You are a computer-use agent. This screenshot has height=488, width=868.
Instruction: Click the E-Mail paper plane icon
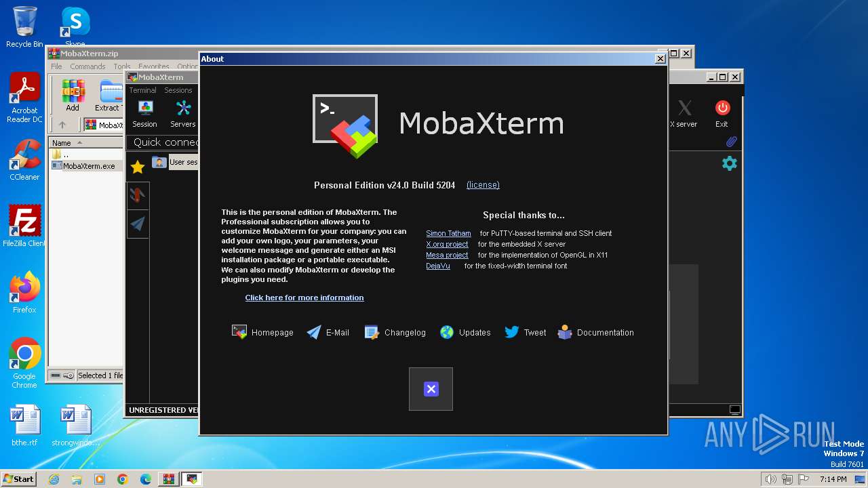314,332
